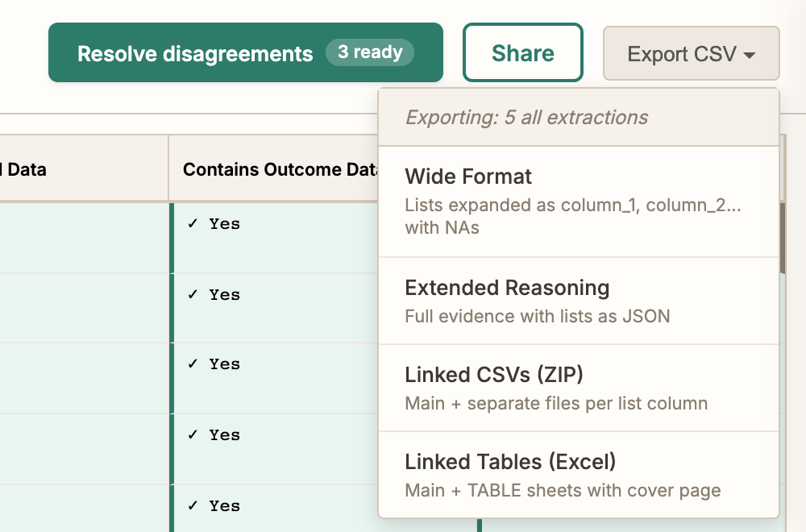806x532 pixels.
Task: Select Linked CSVs (ZIP) export
Action: pyautogui.click(x=579, y=388)
